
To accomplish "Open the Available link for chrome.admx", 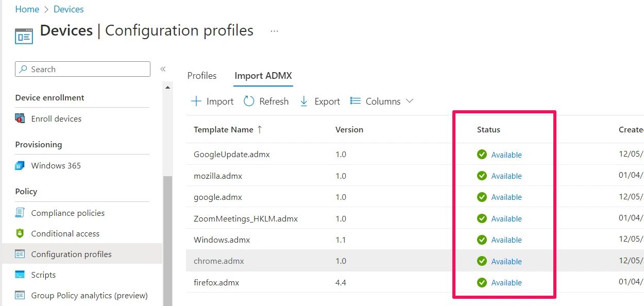I will pyautogui.click(x=506, y=261).
